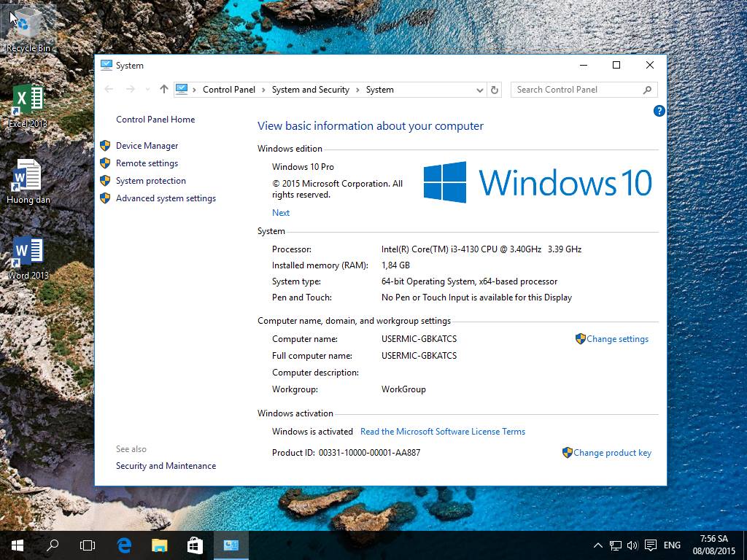Click the System window title icon
The height and width of the screenshot is (560, 747).
[x=107, y=65]
